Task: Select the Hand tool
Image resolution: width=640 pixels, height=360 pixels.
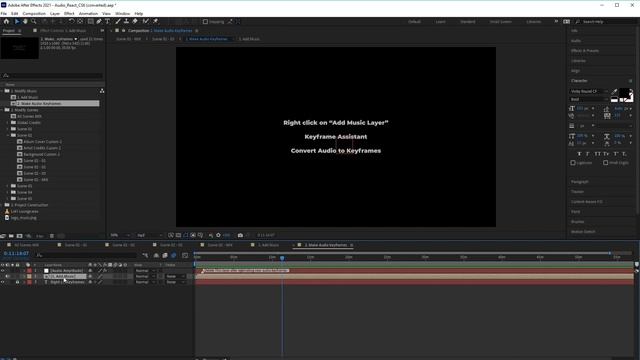Action: [25, 21]
